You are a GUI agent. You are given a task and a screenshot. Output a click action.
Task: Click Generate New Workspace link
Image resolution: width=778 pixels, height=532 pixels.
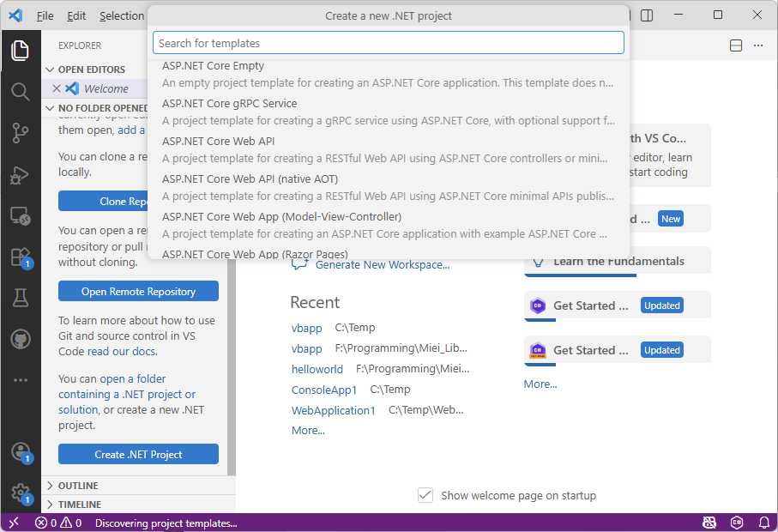(x=383, y=265)
